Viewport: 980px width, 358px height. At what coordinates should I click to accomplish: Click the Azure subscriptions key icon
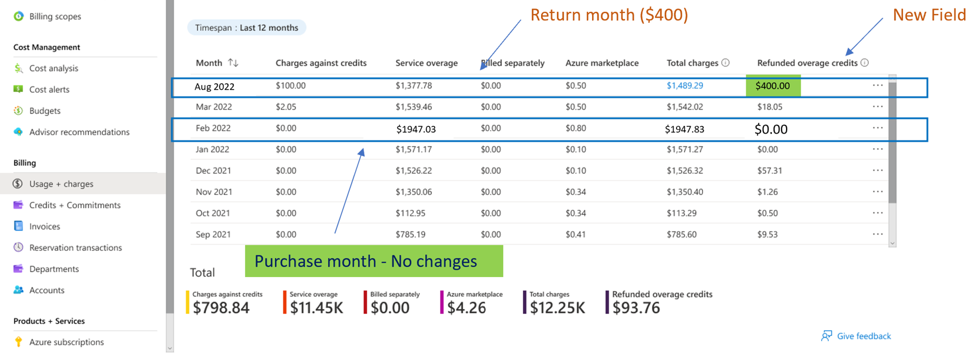coord(19,342)
